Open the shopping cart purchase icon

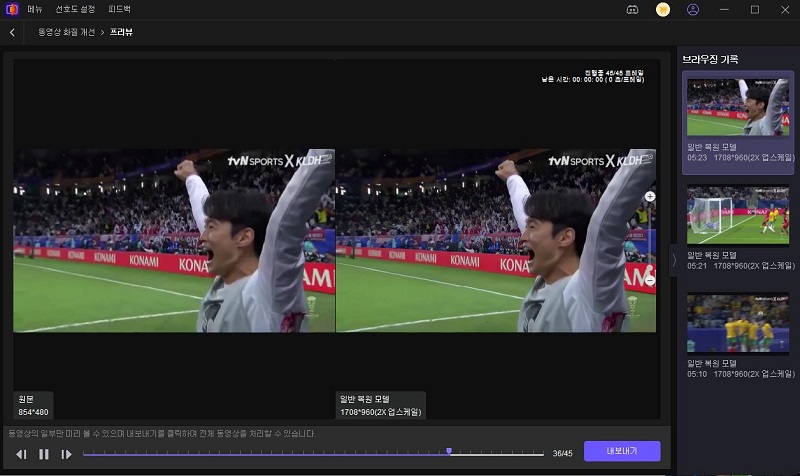click(x=663, y=10)
